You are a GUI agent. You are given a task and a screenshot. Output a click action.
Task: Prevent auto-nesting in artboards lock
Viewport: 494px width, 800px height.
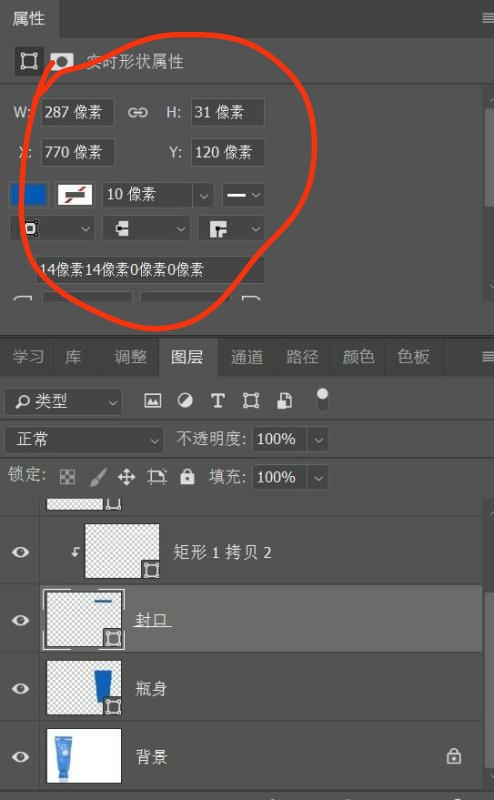(x=157, y=477)
